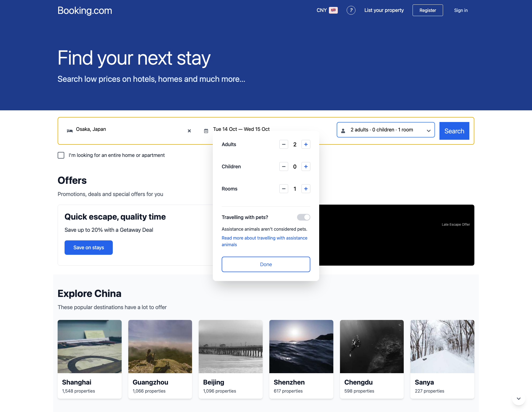The width and height of the screenshot is (532, 412).
Task: Click the calendar icon next to the dates
Action: point(206,130)
